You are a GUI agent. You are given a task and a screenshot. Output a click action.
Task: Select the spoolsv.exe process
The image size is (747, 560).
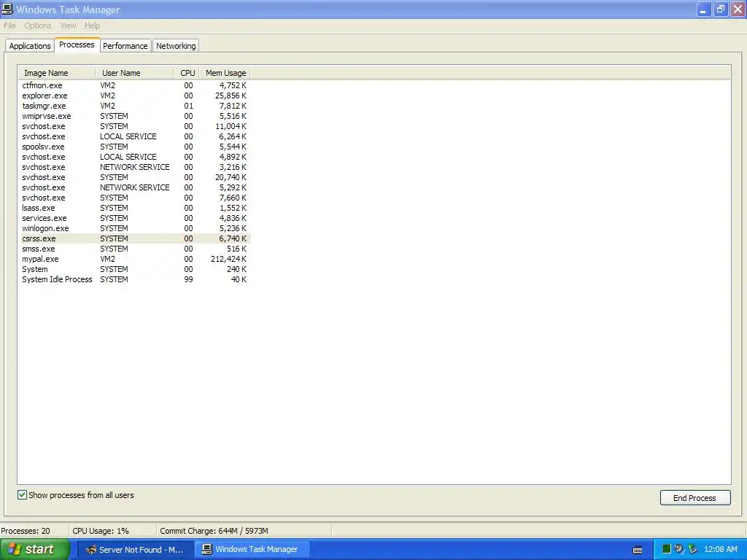coord(134,147)
